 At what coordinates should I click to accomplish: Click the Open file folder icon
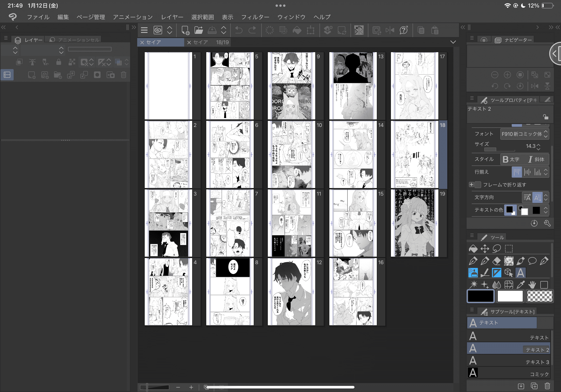[199, 30]
